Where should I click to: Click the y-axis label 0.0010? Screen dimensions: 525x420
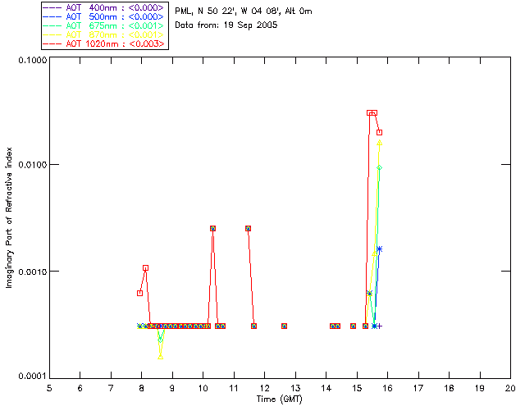(32, 272)
